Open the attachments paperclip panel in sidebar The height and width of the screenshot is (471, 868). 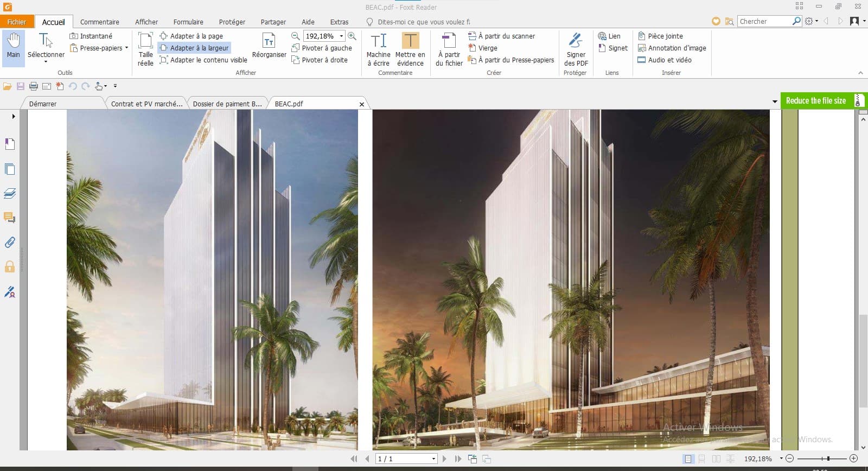[10, 243]
